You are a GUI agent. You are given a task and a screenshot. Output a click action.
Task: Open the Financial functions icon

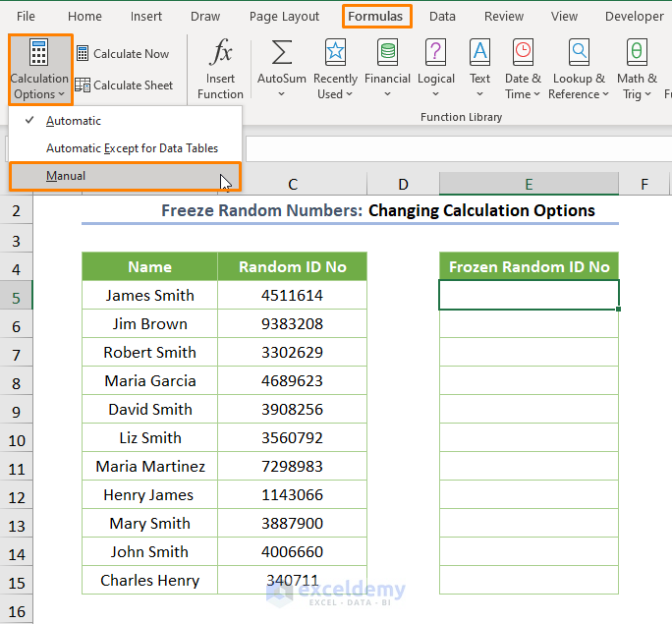tap(387, 53)
